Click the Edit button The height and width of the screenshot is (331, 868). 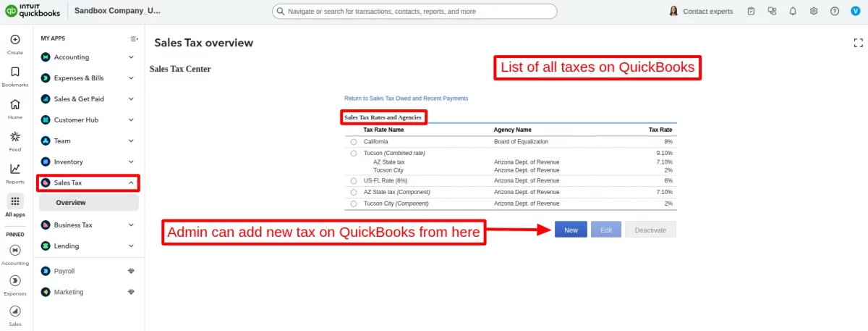point(606,230)
